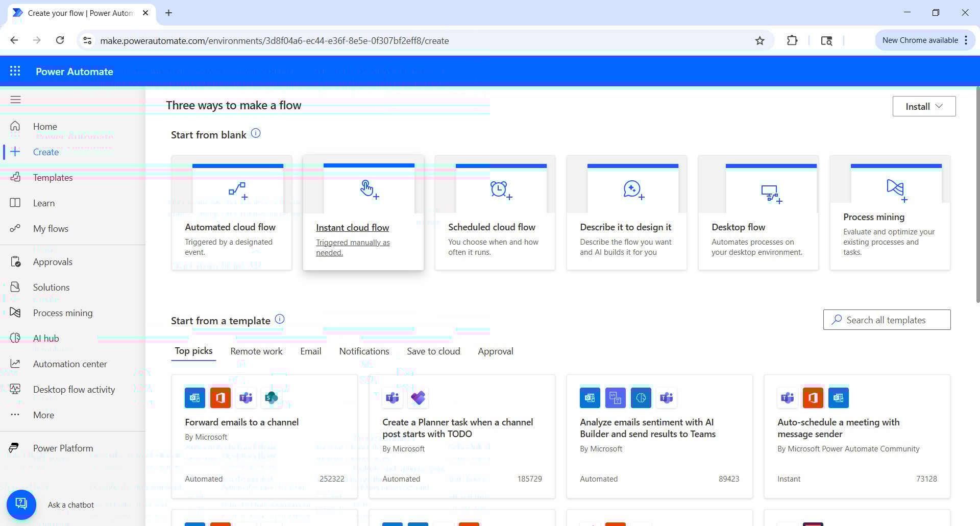Click the AI hub icon
Viewport: 980px width, 526px height.
click(x=15, y=338)
